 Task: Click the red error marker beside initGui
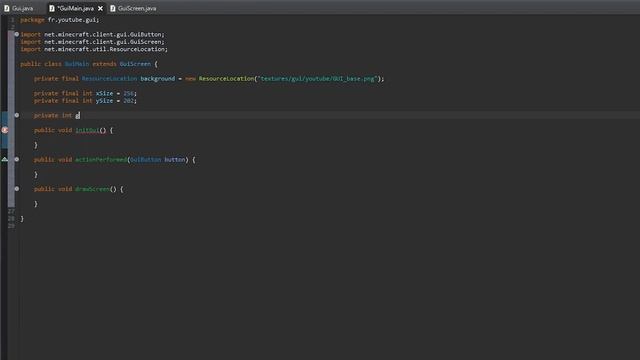pos(4,130)
